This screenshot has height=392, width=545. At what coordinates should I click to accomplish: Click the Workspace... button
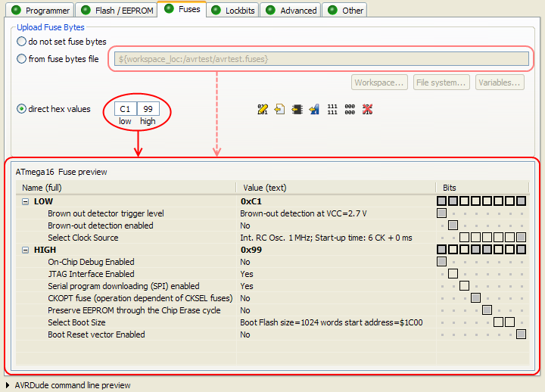380,82
